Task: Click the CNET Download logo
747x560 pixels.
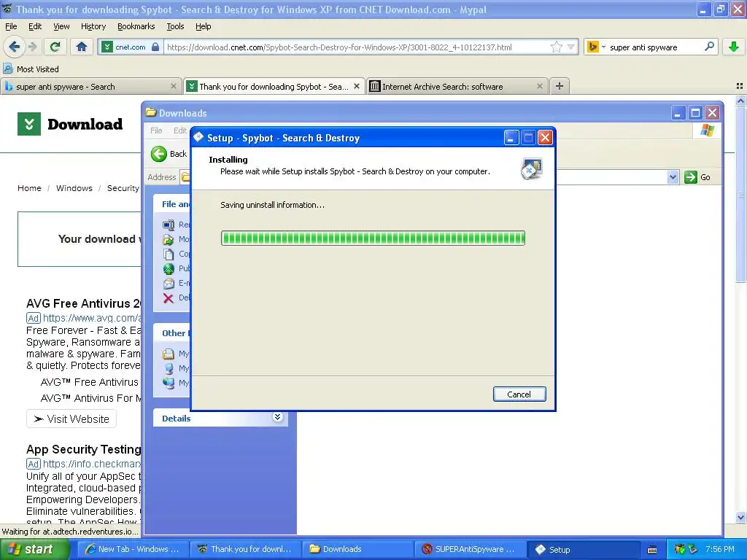Action: 70,124
